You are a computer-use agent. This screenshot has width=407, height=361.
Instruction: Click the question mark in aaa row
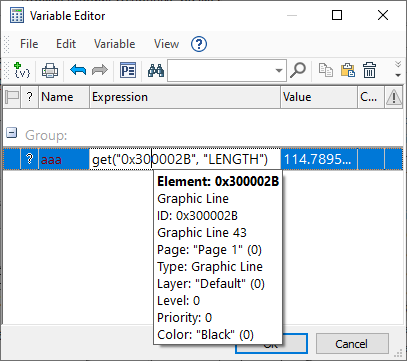tap(29, 159)
